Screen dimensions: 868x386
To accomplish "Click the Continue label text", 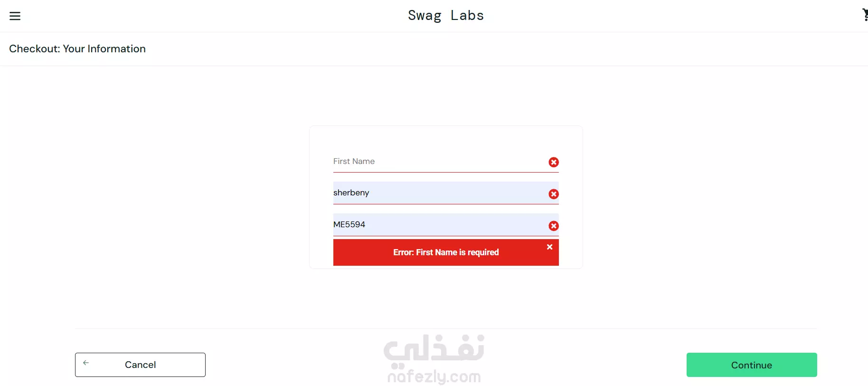I will click(752, 365).
